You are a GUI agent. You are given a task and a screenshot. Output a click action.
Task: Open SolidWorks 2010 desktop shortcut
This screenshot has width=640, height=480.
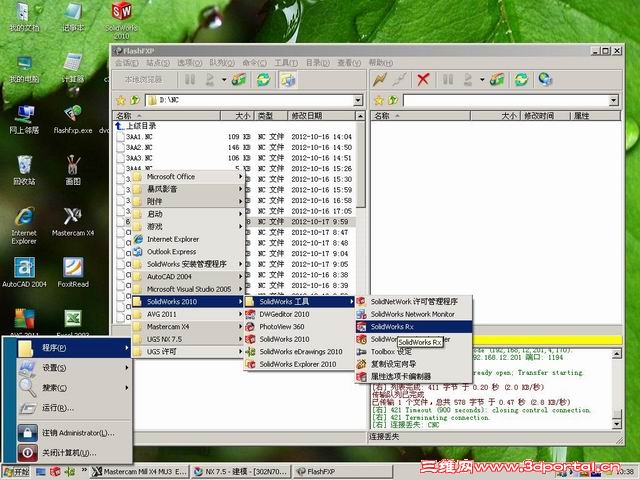[121, 20]
